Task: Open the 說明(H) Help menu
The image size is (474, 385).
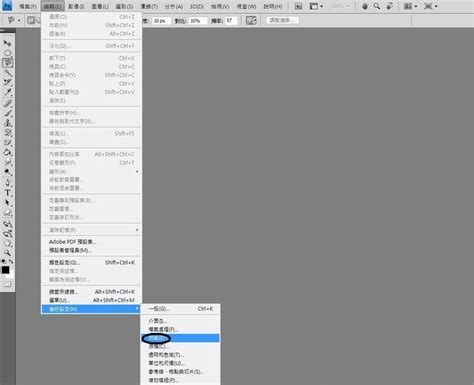Action: click(x=273, y=6)
